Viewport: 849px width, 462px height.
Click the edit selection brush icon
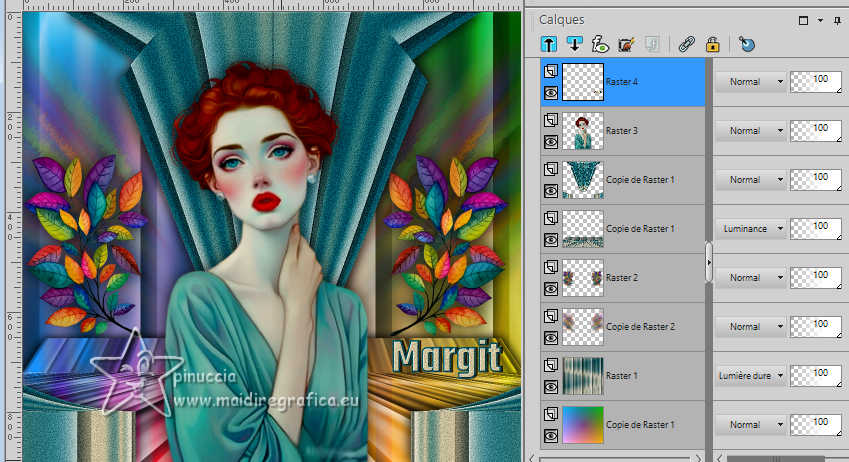626,44
